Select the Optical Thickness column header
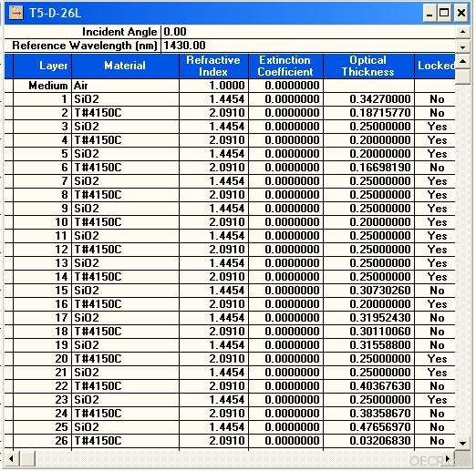Screen dimensions: 476x471 (x=368, y=66)
